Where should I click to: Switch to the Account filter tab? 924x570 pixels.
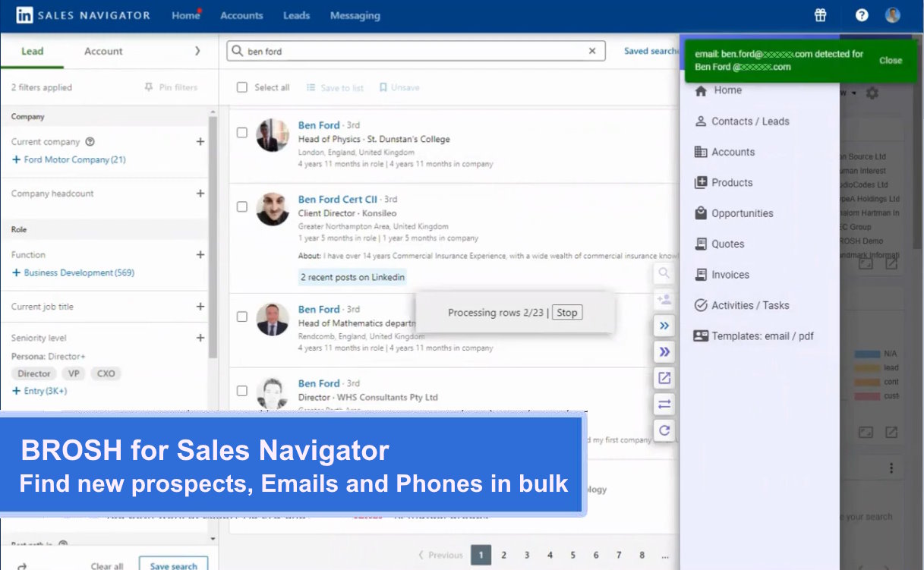click(103, 51)
